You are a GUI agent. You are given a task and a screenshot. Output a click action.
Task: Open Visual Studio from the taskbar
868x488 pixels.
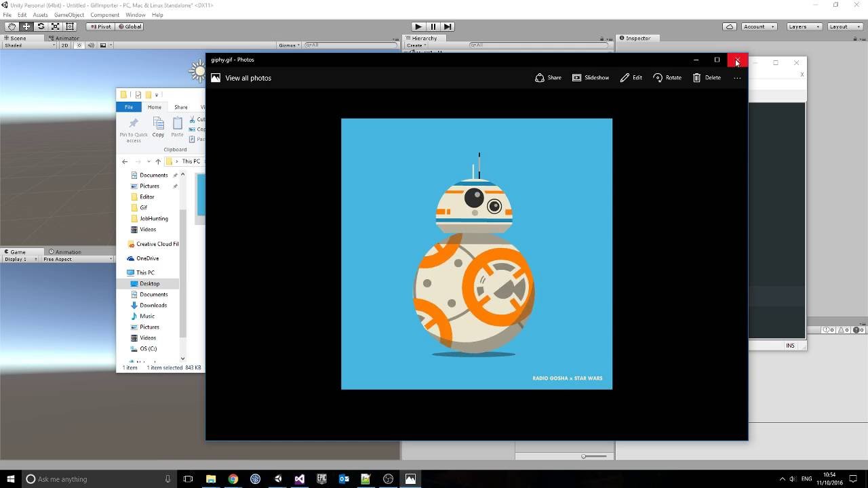pos(300,479)
